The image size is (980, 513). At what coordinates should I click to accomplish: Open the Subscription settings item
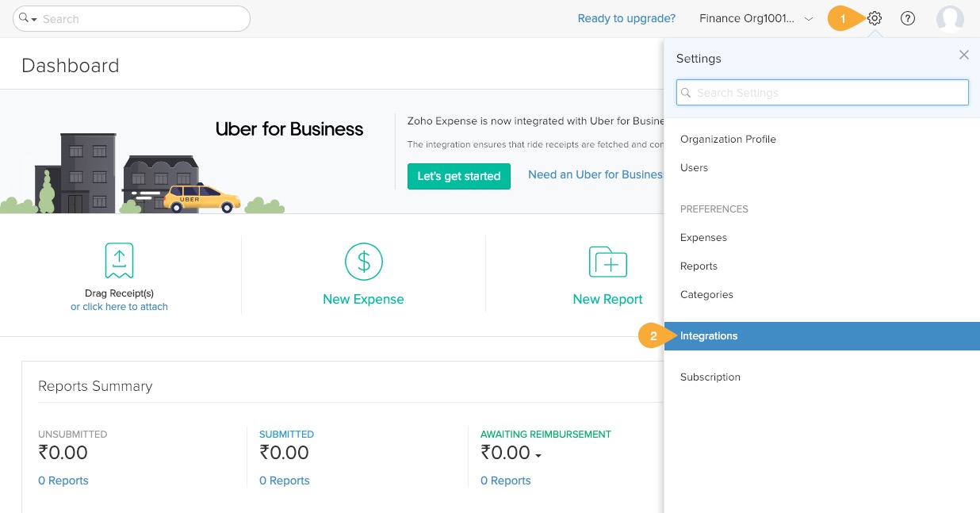click(x=710, y=377)
